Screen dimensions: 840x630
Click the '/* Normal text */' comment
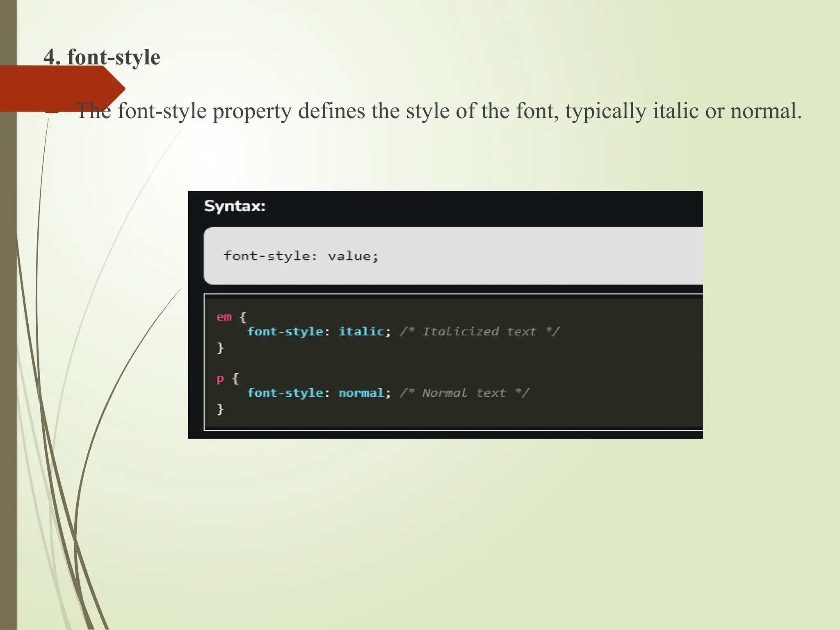tap(464, 393)
